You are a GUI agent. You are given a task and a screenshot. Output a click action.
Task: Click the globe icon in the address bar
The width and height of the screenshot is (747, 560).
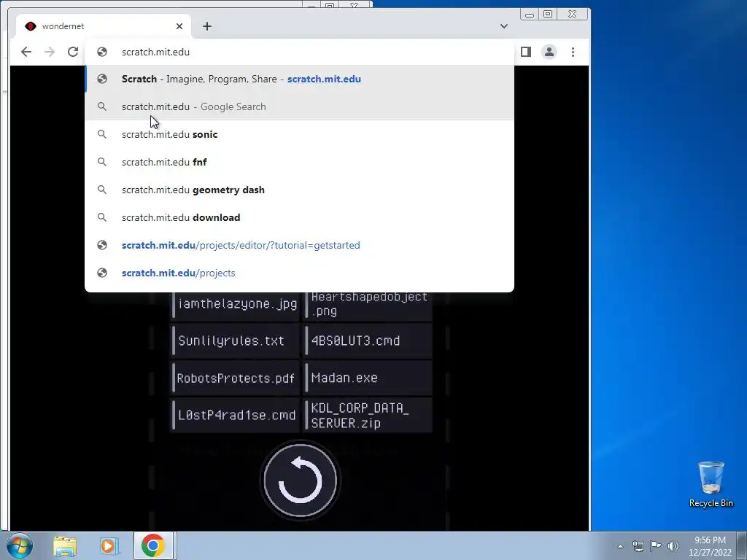pos(102,52)
